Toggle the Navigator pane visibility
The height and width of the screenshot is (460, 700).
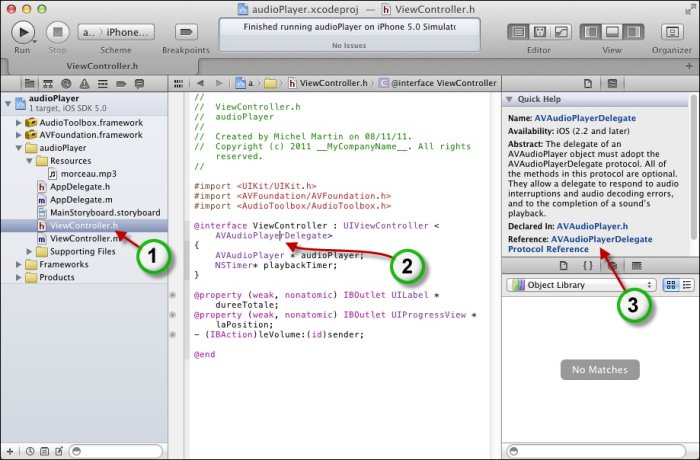592,32
